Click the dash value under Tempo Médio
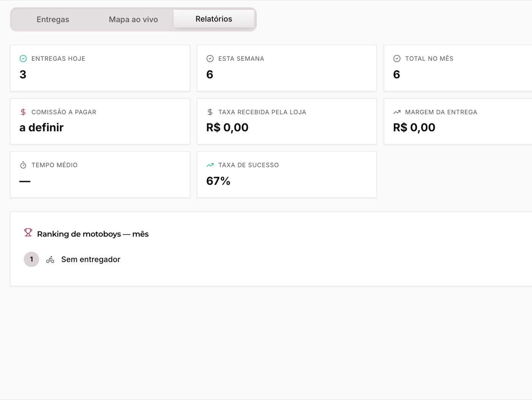Viewport: 532px width, 400px height. [25, 181]
